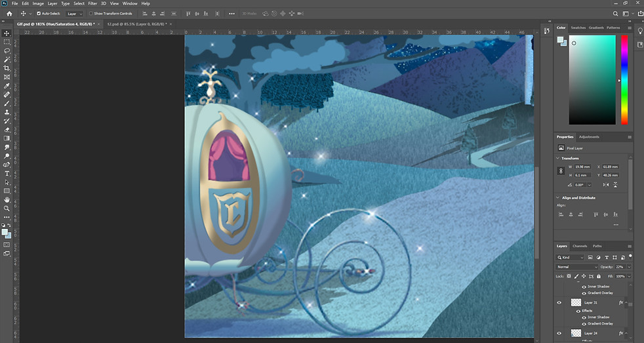The height and width of the screenshot is (343, 644).
Task: Click more options dots in options bar
Action: (x=231, y=14)
